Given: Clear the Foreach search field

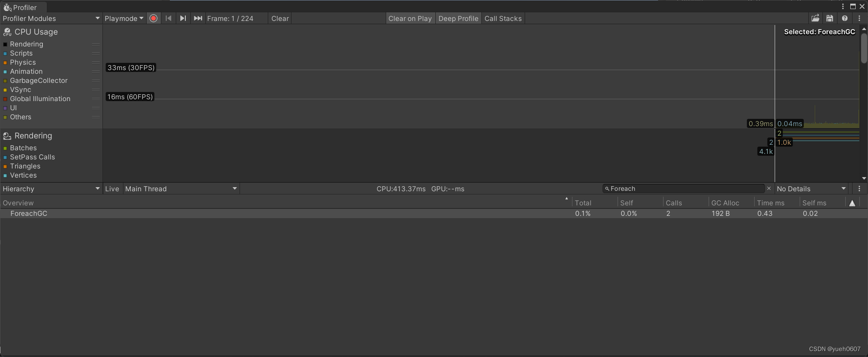Looking at the screenshot, I should [769, 189].
